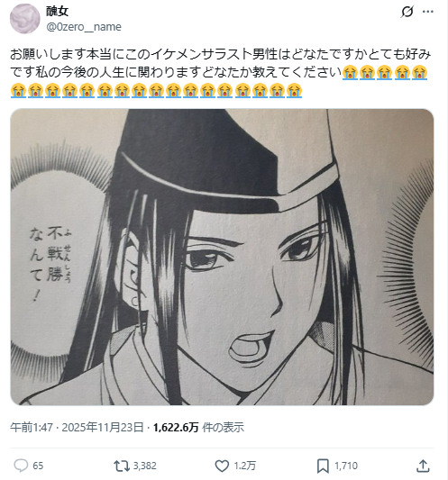
Task: Click the reply count 65
Action: pos(38,466)
